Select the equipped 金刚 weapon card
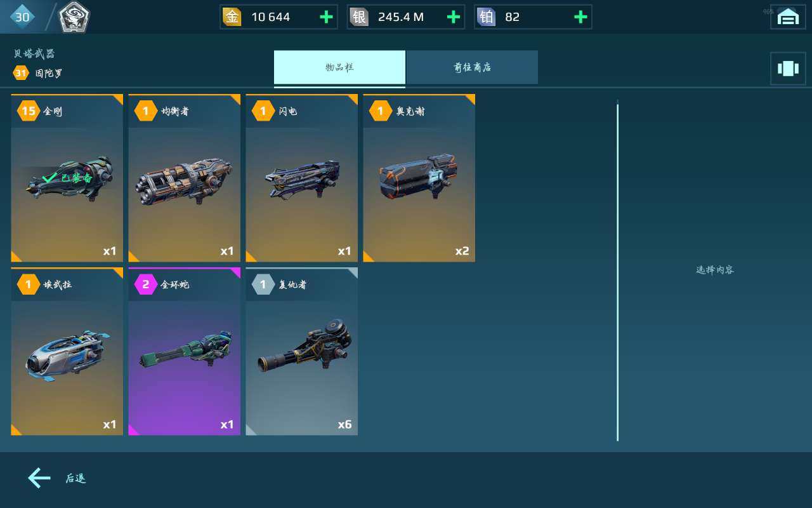This screenshot has height=508, width=812. [67, 178]
